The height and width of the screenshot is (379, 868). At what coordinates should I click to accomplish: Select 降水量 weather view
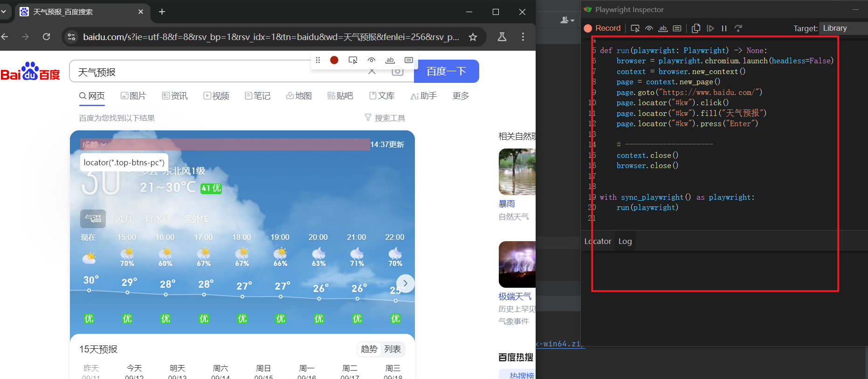click(158, 218)
